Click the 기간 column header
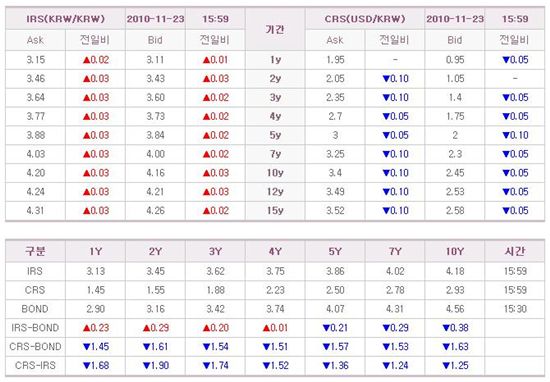 point(275,29)
